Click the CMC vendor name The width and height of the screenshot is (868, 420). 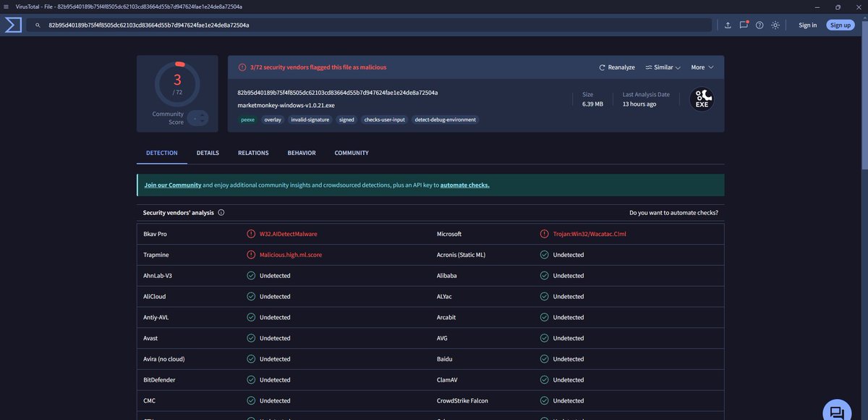pos(149,400)
